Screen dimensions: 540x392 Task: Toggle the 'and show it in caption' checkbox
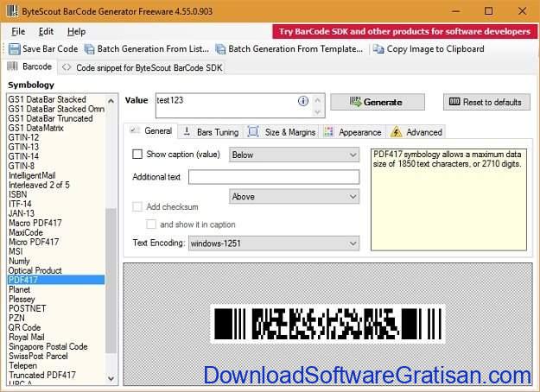point(151,224)
